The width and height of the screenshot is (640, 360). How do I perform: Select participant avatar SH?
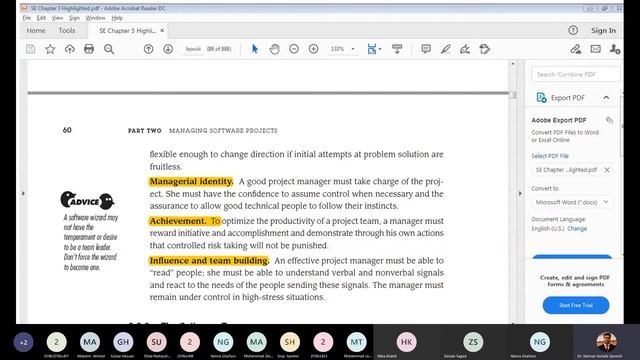[x=290, y=342]
